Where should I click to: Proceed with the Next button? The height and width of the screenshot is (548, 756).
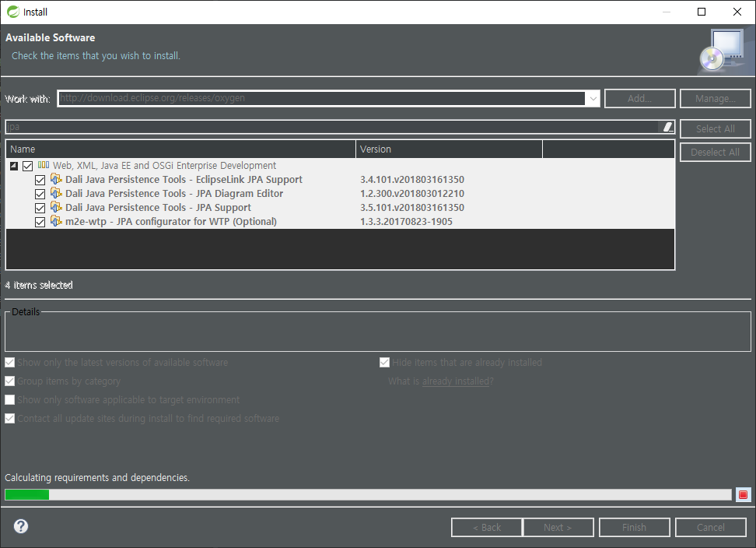coord(558,527)
